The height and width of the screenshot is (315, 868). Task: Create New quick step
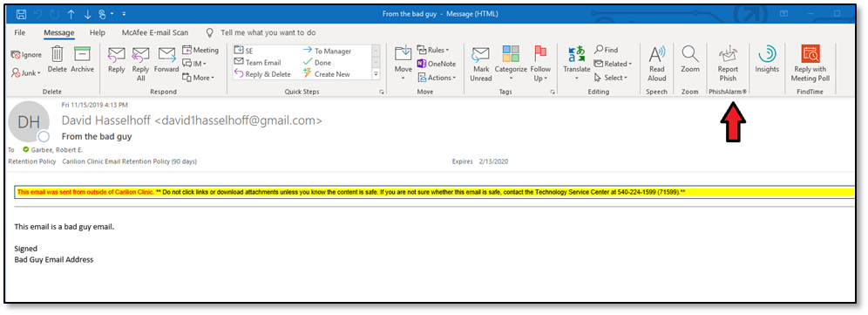[x=327, y=74]
